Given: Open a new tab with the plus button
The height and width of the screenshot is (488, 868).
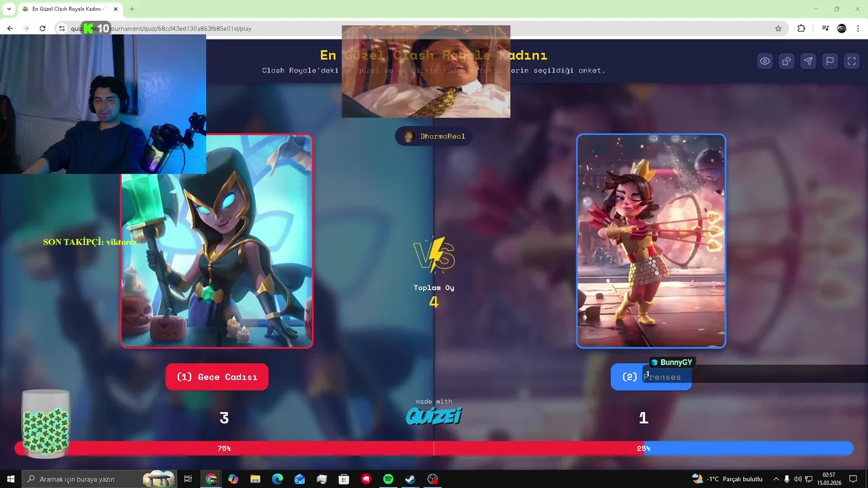Looking at the screenshot, I should [x=132, y=9].
